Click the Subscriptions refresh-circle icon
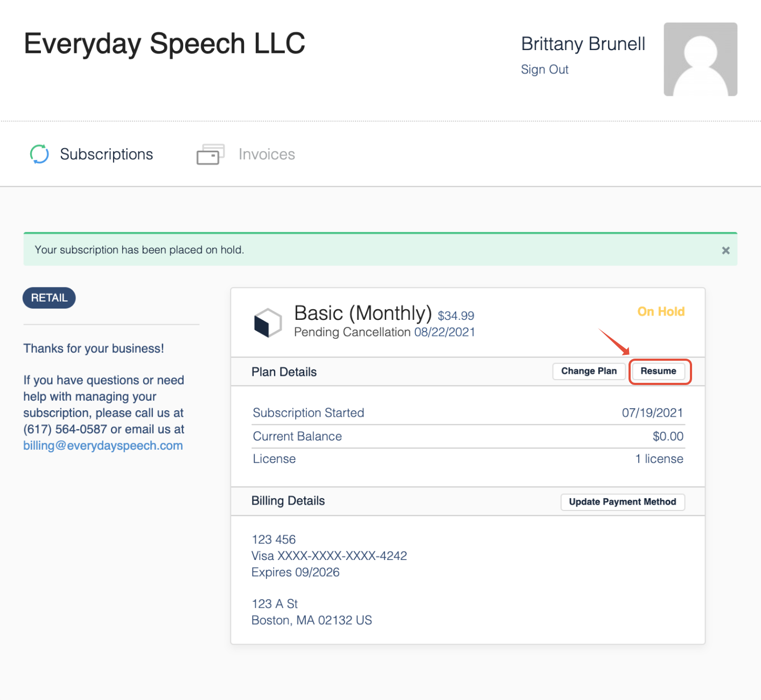 39,154
